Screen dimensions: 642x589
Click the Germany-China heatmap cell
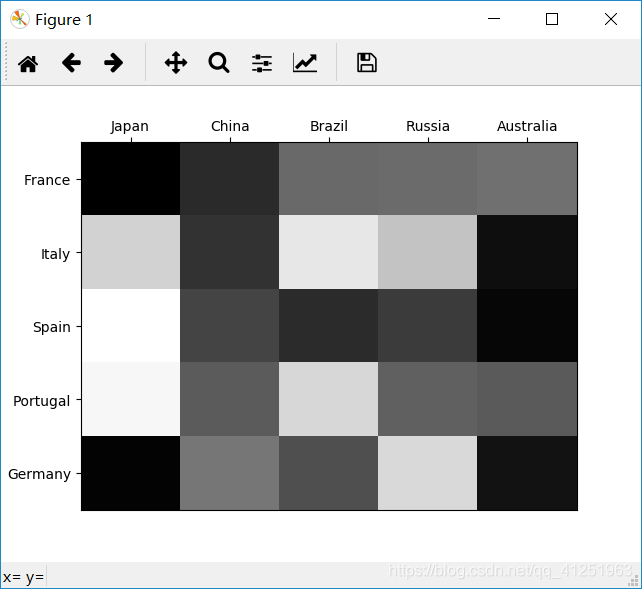230,473
